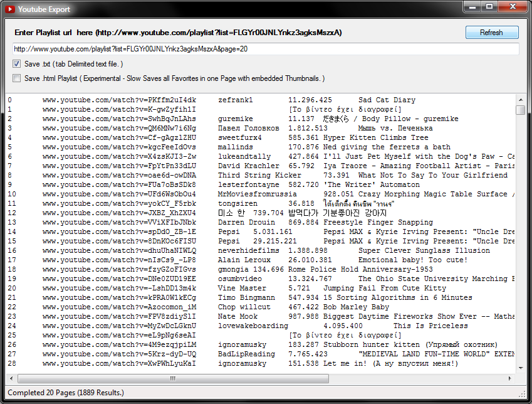532x404 pixels.
Task: Maximize the Youtube Export window
Action: (489, 6)
